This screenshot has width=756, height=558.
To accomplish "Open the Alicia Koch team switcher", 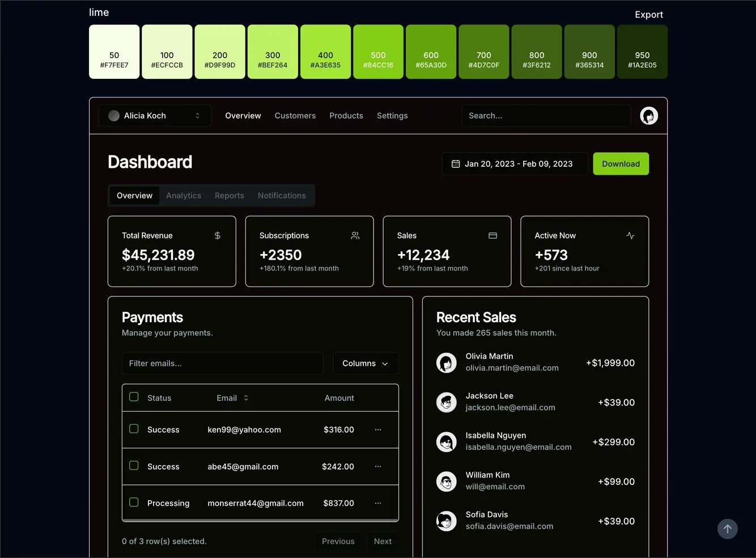I will [x=155, y=116].
